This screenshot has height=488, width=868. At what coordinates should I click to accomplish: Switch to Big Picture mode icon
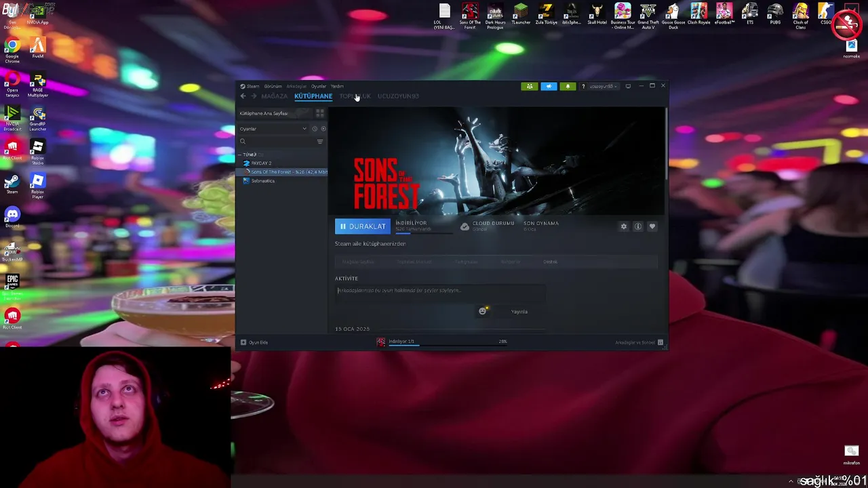[628, 86]
